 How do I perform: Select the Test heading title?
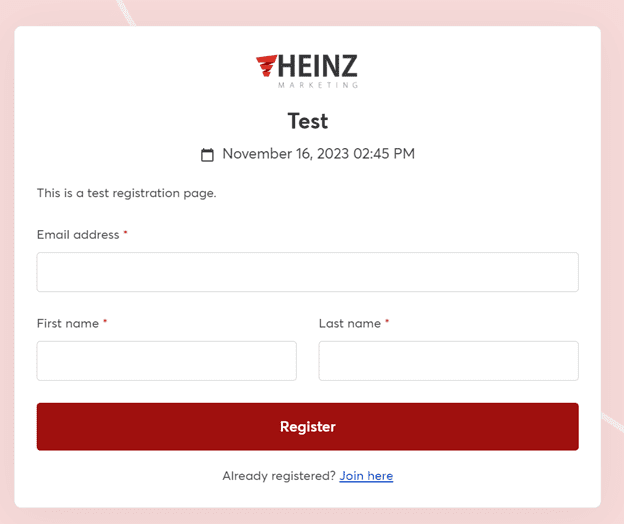pos(308,121)
